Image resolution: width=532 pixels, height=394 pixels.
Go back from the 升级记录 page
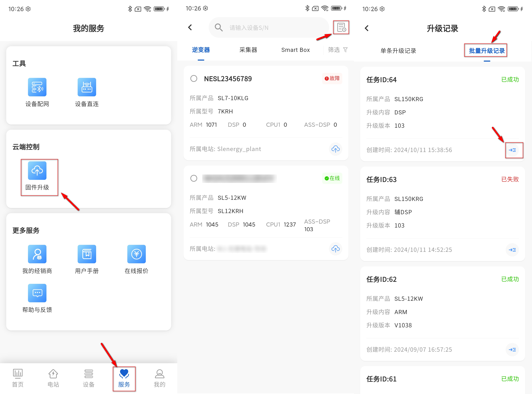[367, 28]
